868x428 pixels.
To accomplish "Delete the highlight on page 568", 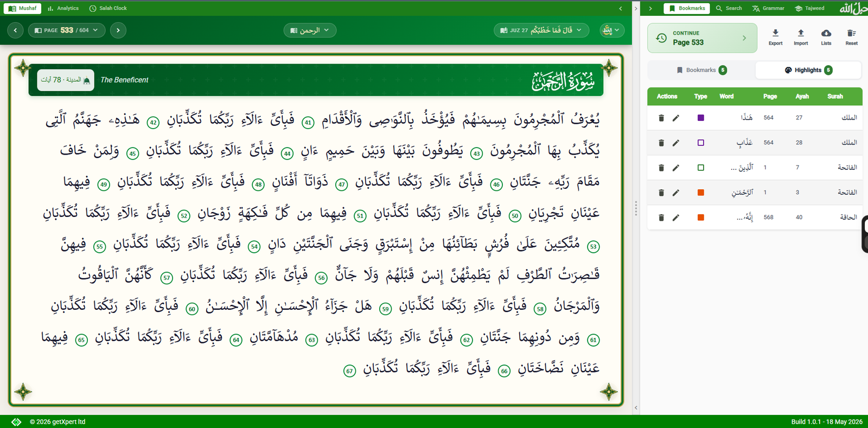I will [x=661, y=218].
